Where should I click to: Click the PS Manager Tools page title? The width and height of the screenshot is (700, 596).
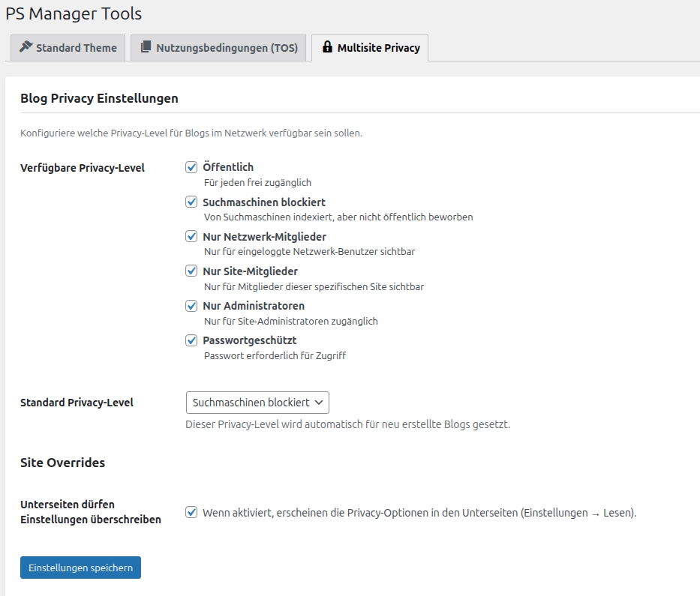click(x=74, y=13)
